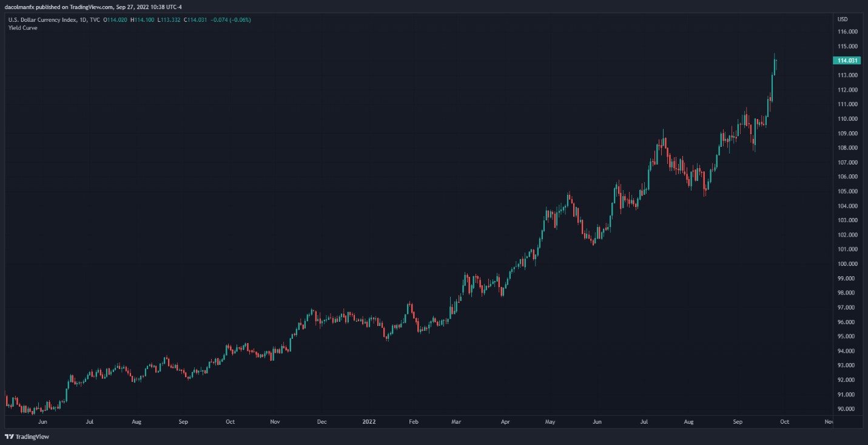This screenshot has height=445, width=868.
Task: Click the 2022 label on time axis
Action: click(x=369, y=421)
